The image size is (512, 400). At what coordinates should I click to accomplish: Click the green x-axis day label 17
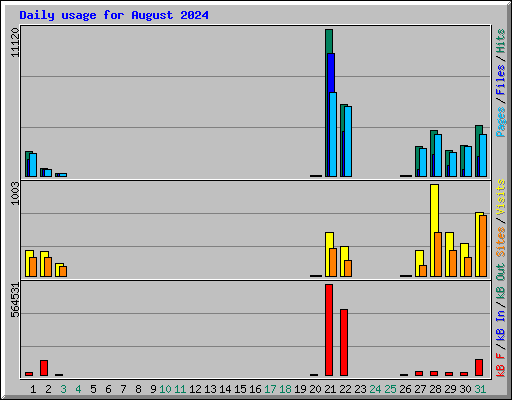tap(270, 389)
